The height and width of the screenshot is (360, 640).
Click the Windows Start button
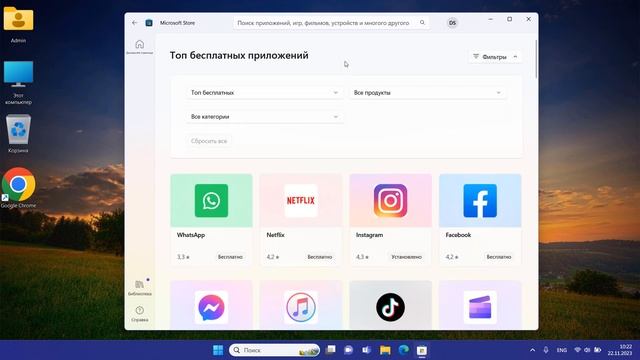click(x=218, y=350)
